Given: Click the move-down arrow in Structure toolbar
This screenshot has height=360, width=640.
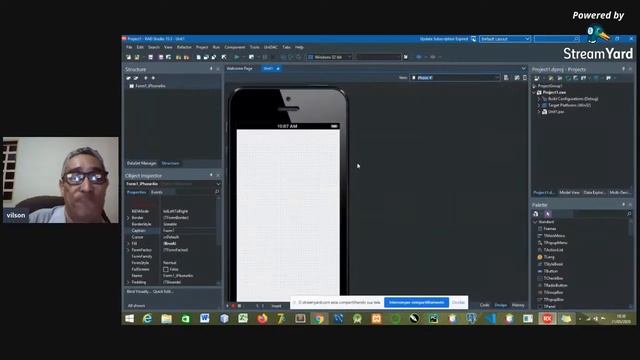Looking at the screenshot, I should (x=153, y=78).
